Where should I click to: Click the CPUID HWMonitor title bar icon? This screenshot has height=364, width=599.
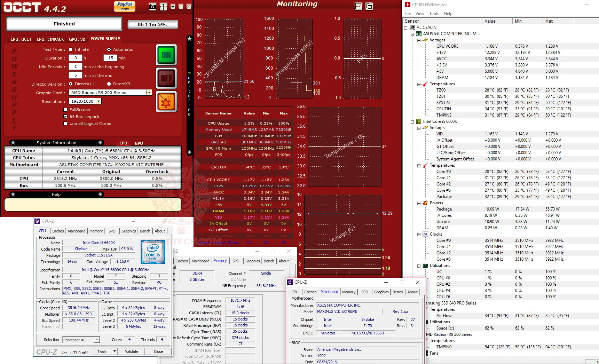[408, 5]
